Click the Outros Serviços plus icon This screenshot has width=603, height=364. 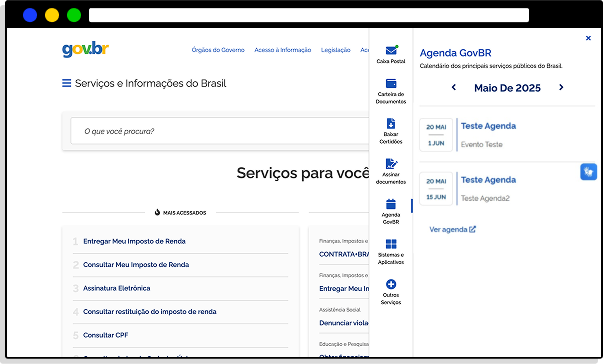click(391, 284)
